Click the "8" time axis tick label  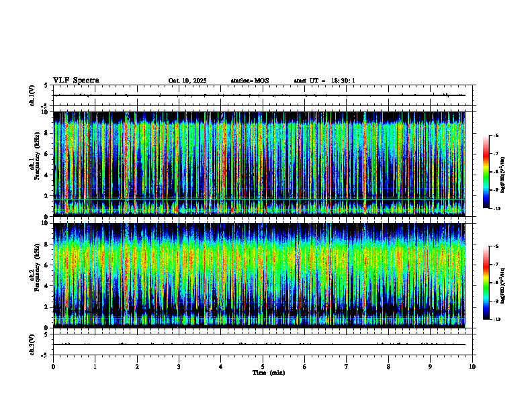point(388,367)
